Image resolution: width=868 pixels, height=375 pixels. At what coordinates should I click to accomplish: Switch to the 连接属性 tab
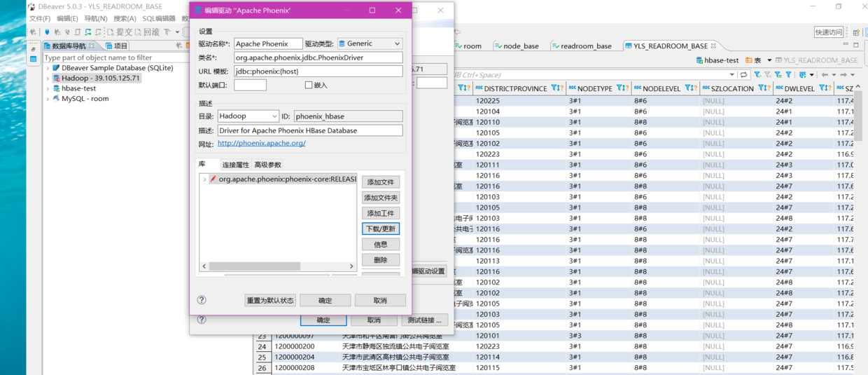pos(235,165)
